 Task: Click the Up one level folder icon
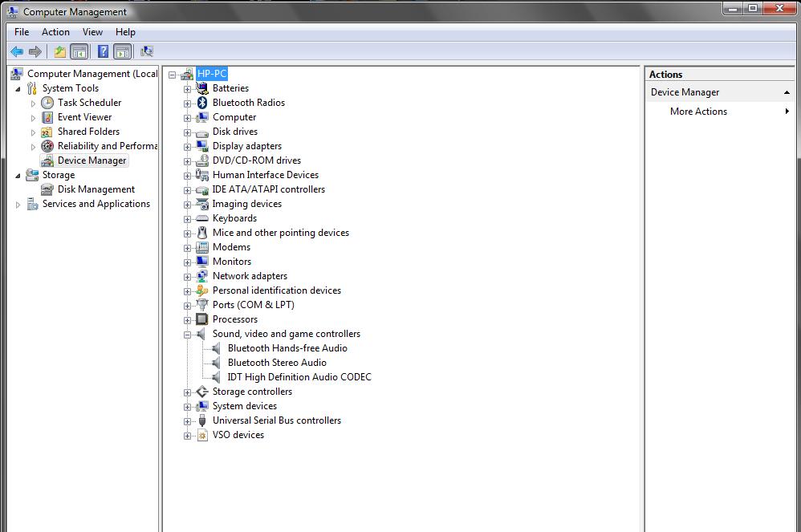(x=60, y=51)
